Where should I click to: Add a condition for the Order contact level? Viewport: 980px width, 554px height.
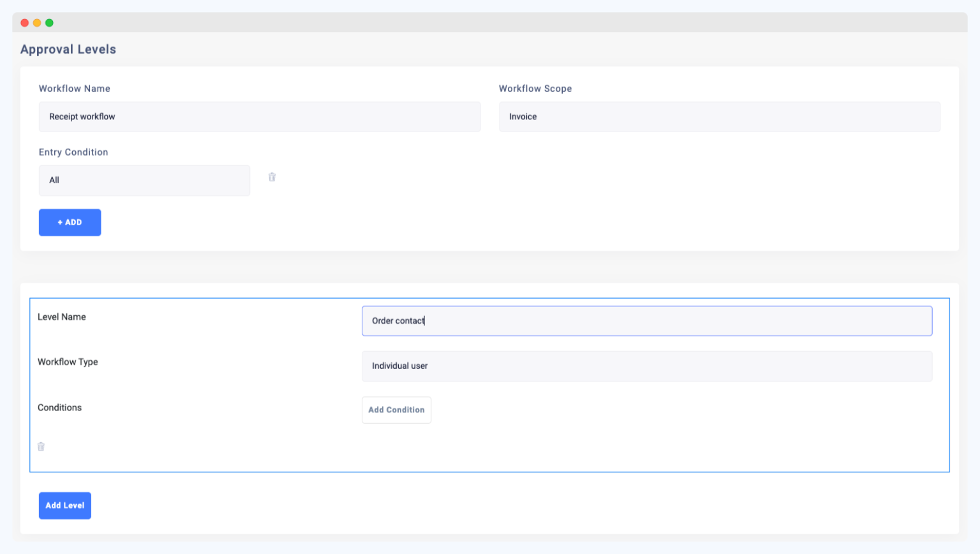click(396, 410)
